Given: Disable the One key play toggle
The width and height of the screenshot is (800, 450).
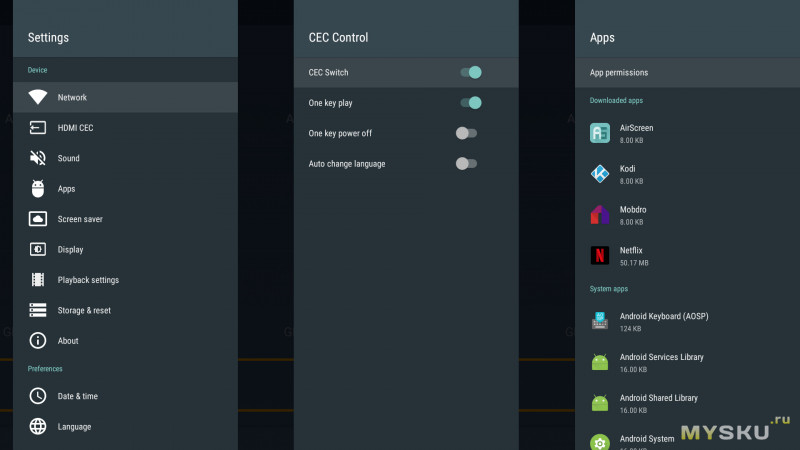Looking at the screenshot, I should point(470,102).
